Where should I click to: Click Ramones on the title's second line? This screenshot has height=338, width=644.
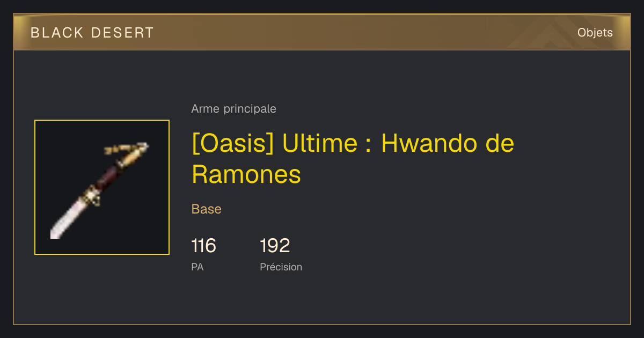246,174
